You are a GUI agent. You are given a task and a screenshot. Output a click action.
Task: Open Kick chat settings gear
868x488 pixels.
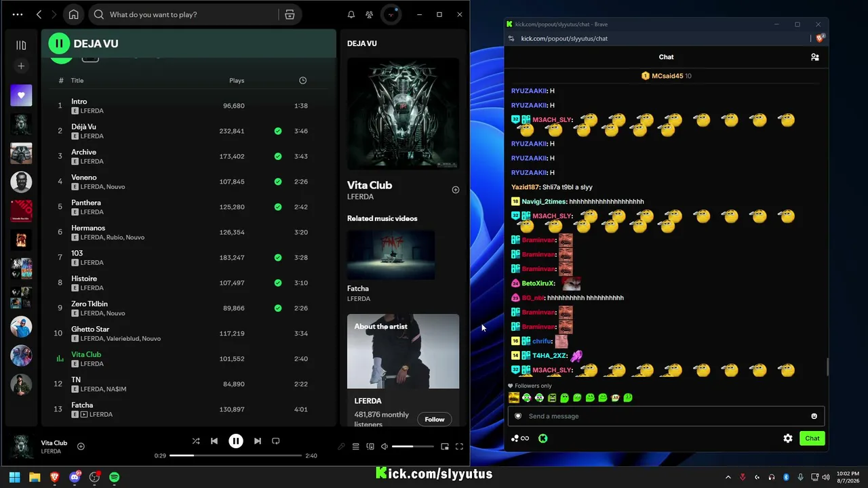point(788,439)
